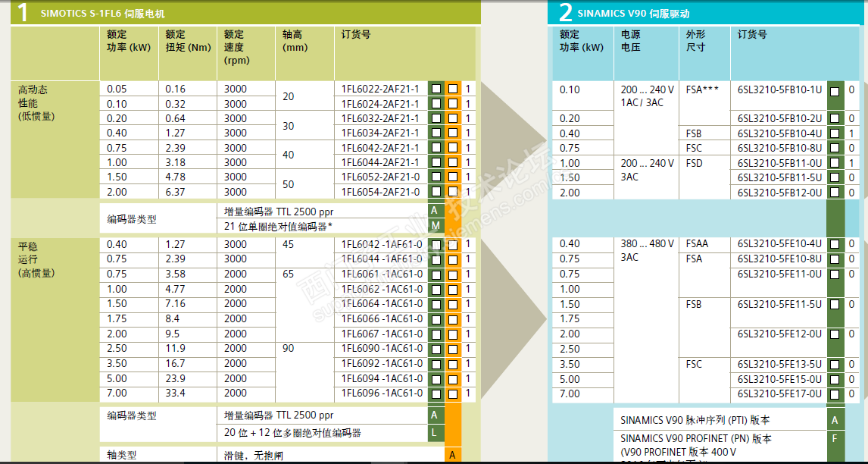Select the 滑键，无抱闸 shaft type entry
Image resolution: width=868 pixels, height=464 pixels.
(x=254, y=455)
